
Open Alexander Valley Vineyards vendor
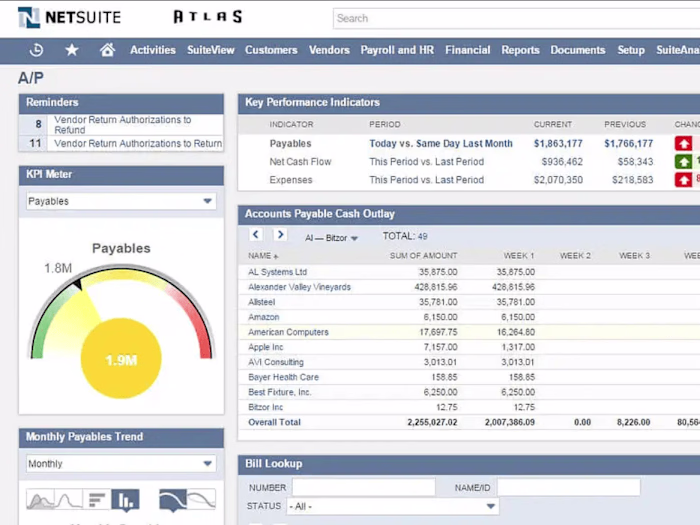tap(299, 287)
